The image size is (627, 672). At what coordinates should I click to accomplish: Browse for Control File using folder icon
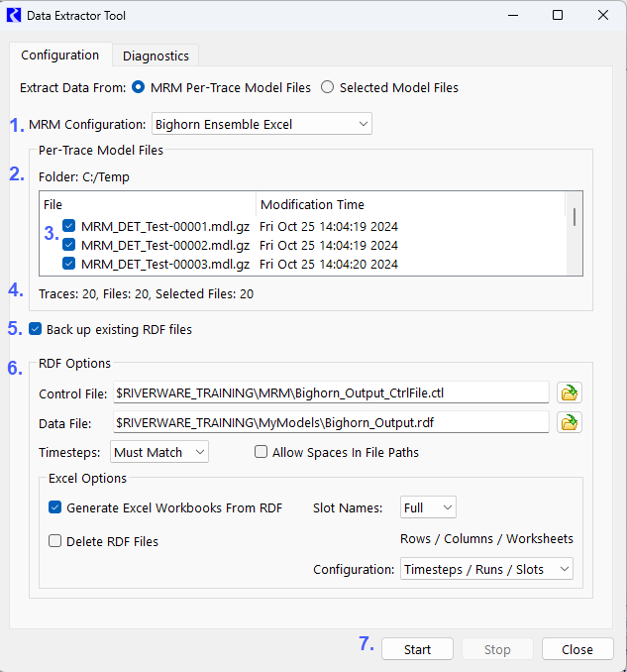[x=569, y=392]
